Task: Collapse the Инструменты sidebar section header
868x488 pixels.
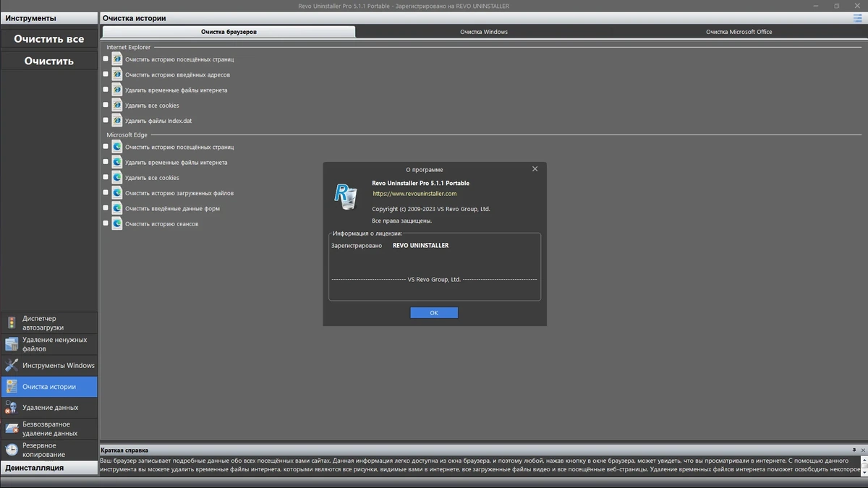Action: tap(49, 18)
